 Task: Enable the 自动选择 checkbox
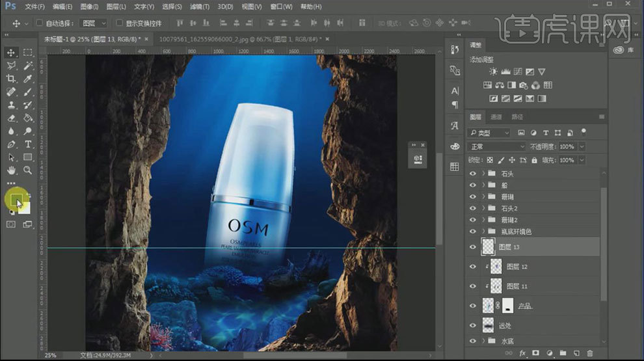coord(40,23)
